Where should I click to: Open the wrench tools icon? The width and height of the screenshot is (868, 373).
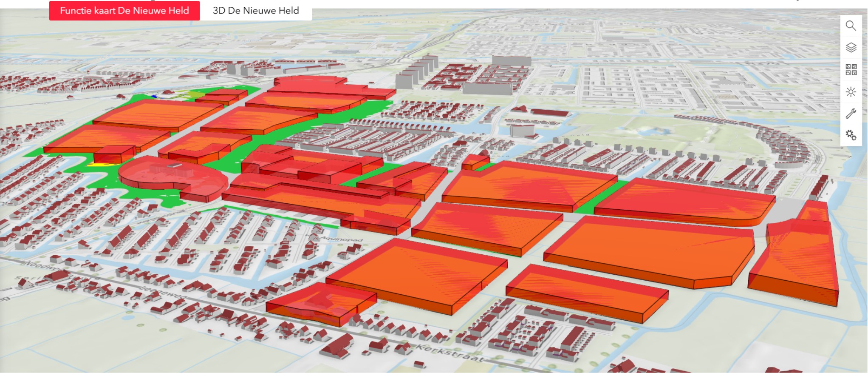coord(851,114)
